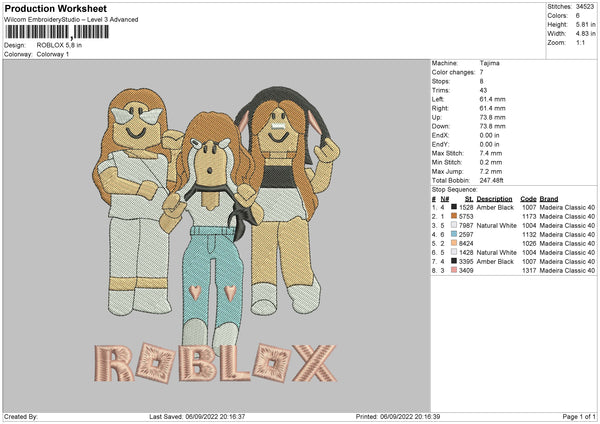
Task: Click the white swatch next to 1428
Action: coord(454,252)
